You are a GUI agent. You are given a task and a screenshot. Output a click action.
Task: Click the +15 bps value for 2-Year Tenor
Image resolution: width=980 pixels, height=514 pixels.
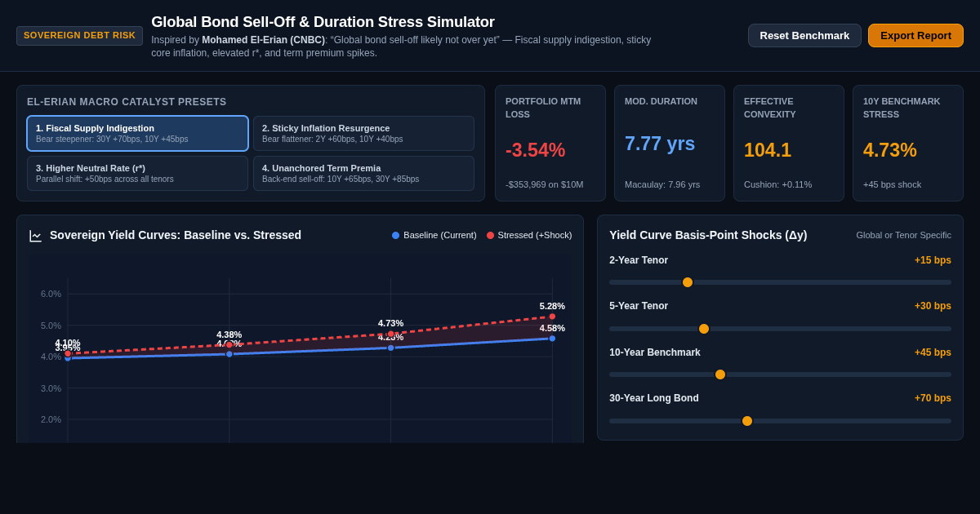point(933,260)
